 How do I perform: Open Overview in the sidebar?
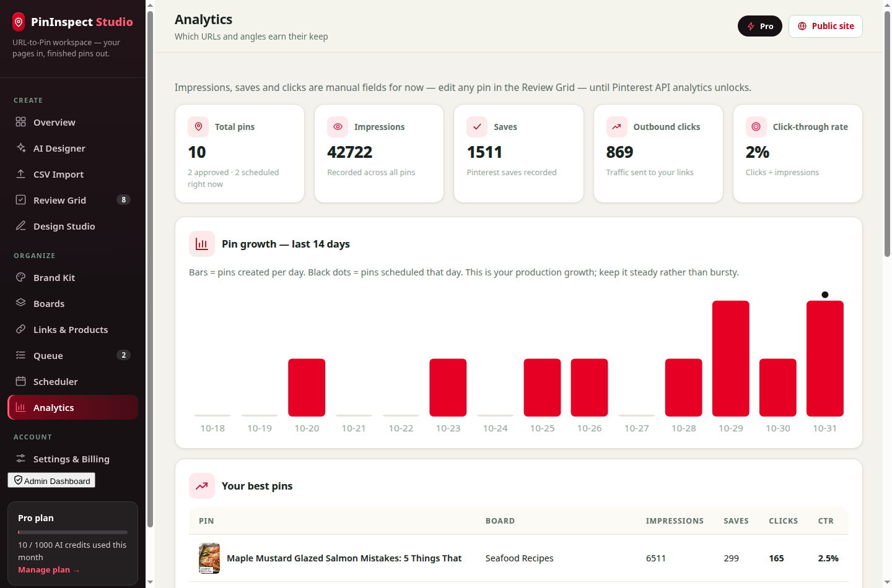[72, 123]
